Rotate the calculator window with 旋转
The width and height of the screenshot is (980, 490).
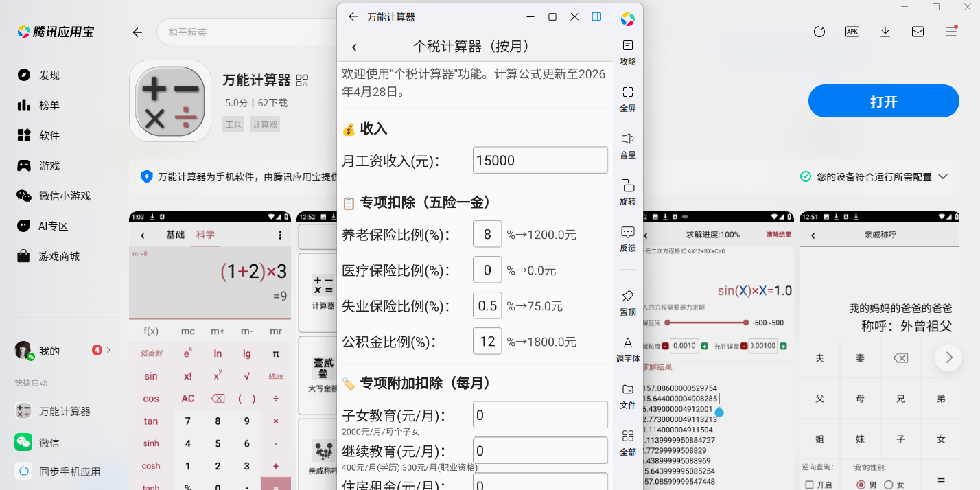click(x=628, y=192)
